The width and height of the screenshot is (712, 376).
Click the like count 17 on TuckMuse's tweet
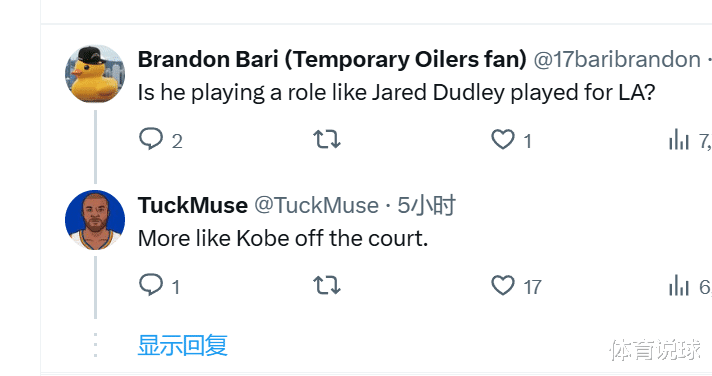click(x=532, y=287)
